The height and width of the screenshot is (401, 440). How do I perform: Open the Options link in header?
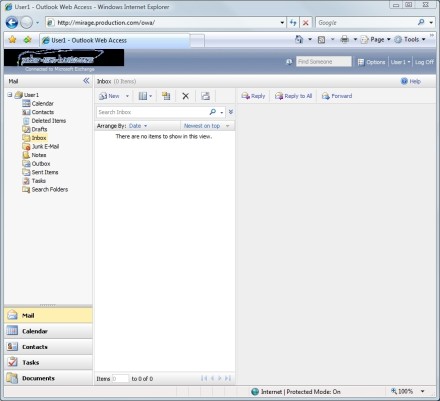[372, 62]
